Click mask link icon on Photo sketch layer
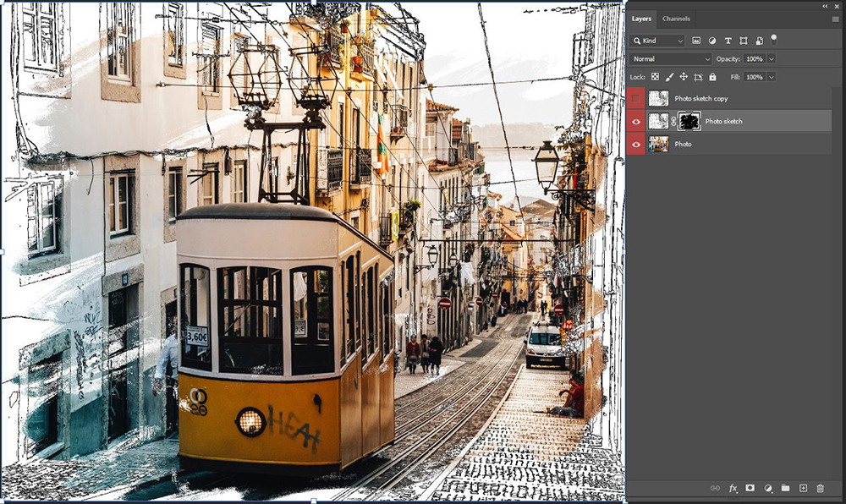 (673, 121)
